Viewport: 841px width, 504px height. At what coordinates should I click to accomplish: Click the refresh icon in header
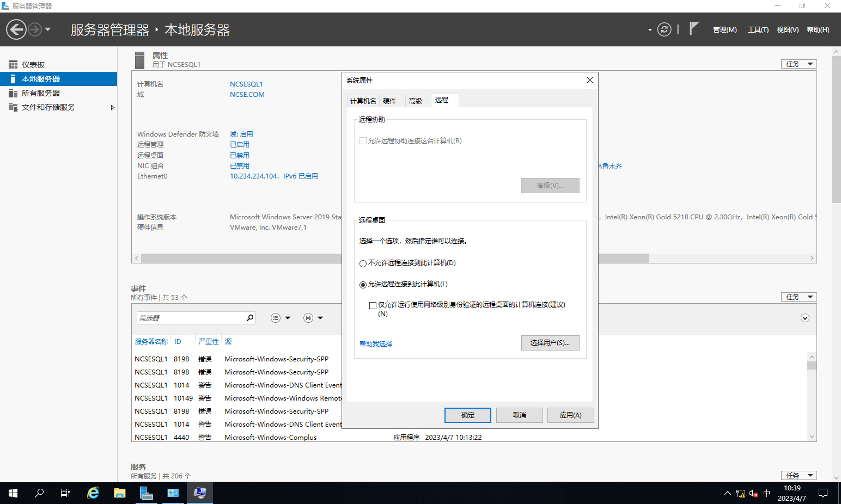click(x=664, y=29)
